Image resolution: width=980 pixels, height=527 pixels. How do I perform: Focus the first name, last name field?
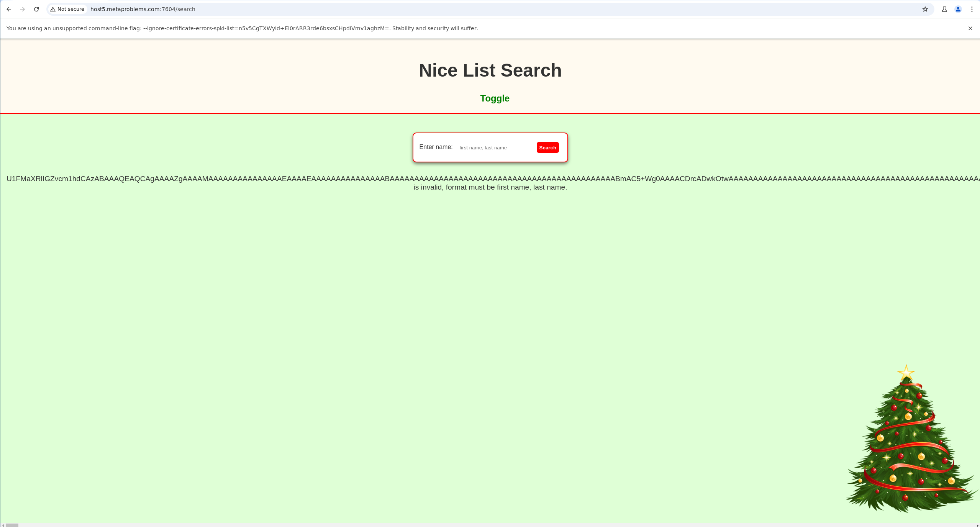point(495,147)
